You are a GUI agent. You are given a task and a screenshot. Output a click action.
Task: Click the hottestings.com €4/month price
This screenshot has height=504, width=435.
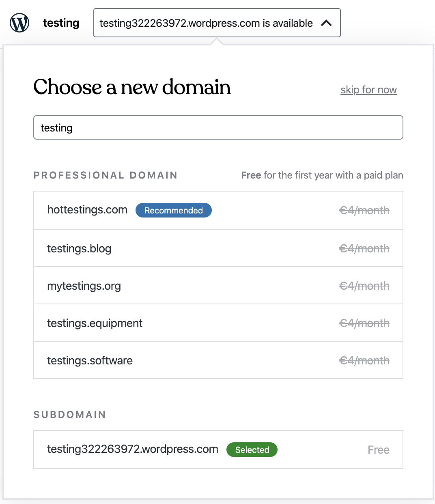[x=364, y=210]
